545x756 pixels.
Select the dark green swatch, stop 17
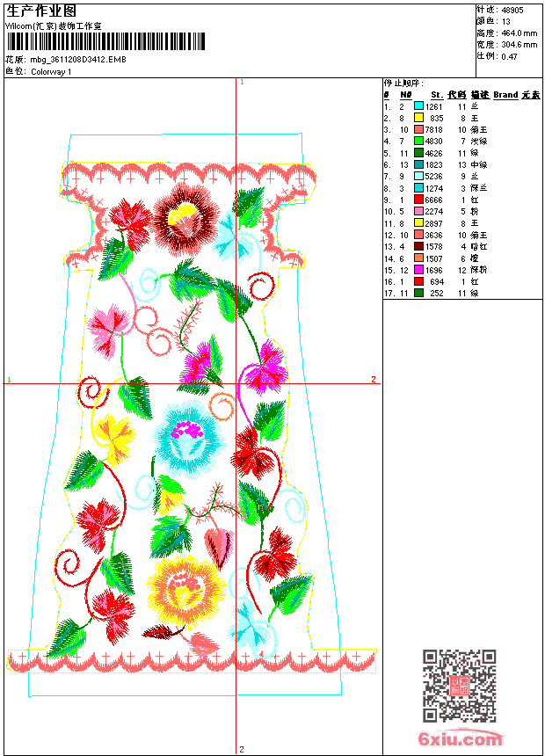click(418, 293)
